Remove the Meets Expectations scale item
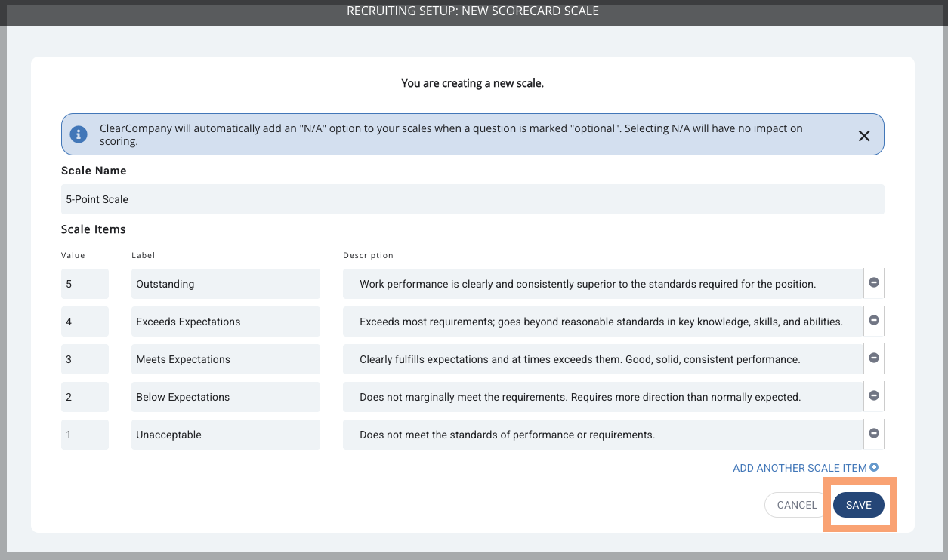 pyautogui.click(x=874, y=358)
